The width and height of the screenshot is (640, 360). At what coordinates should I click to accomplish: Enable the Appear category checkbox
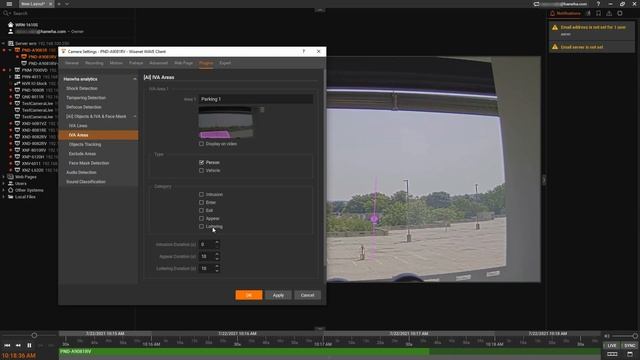click(201, 218)
